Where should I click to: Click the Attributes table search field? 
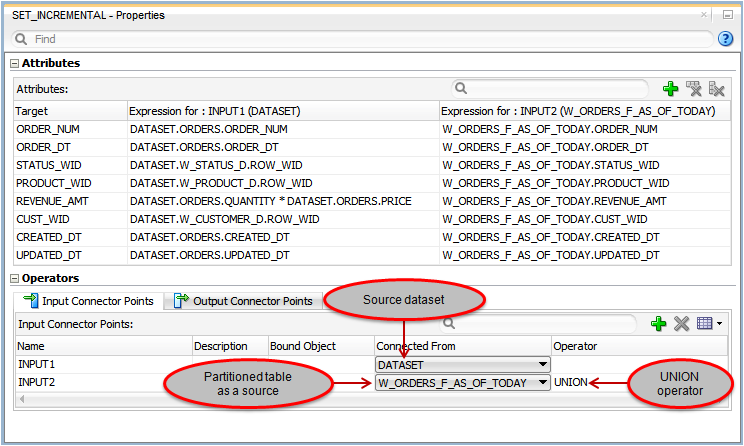(549, 89)
